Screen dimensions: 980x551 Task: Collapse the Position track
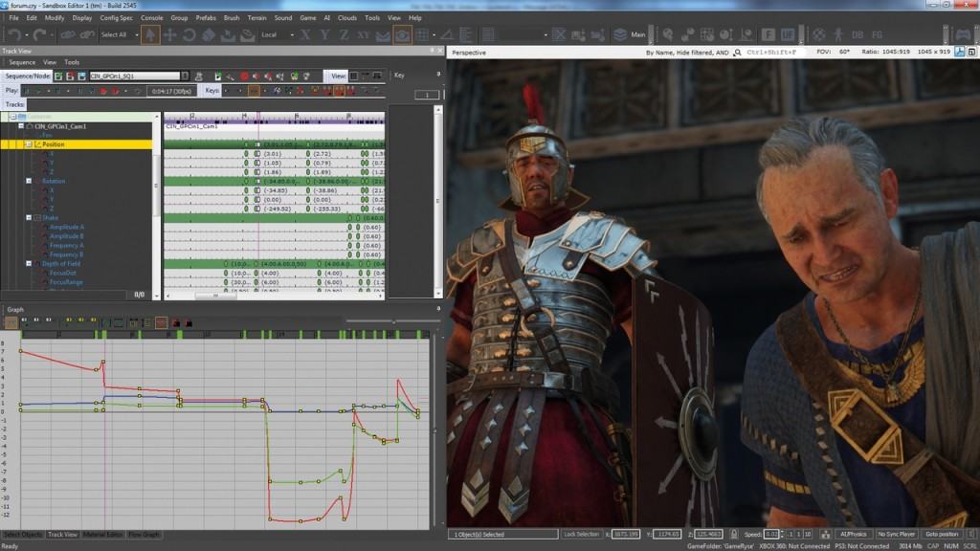(x=29, y=144)
